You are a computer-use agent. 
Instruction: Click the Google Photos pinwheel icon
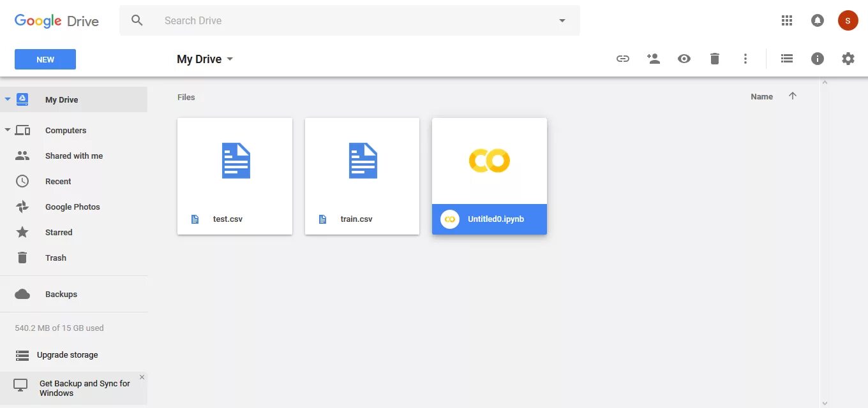22,207
